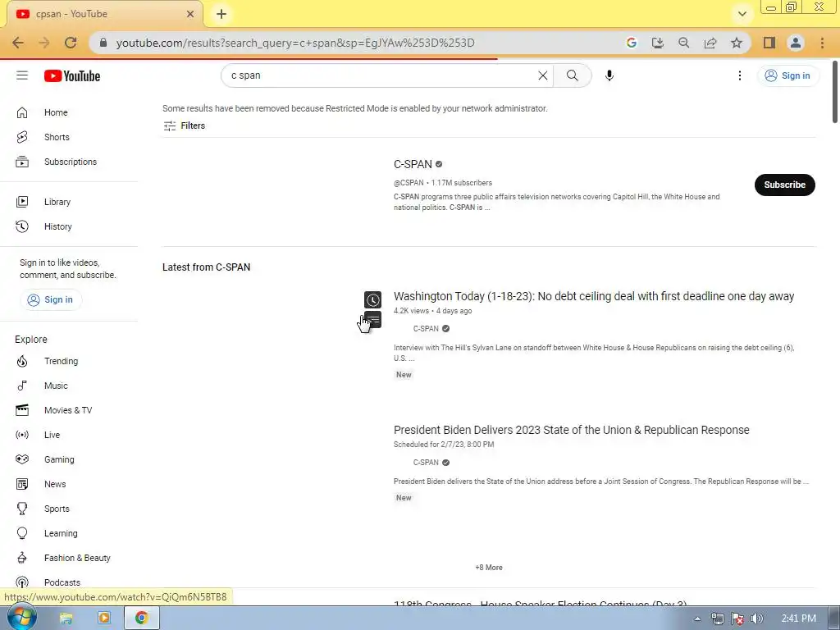Click the volume speaker tray icon
840x630 pixels.
click(x=757, y=619)
